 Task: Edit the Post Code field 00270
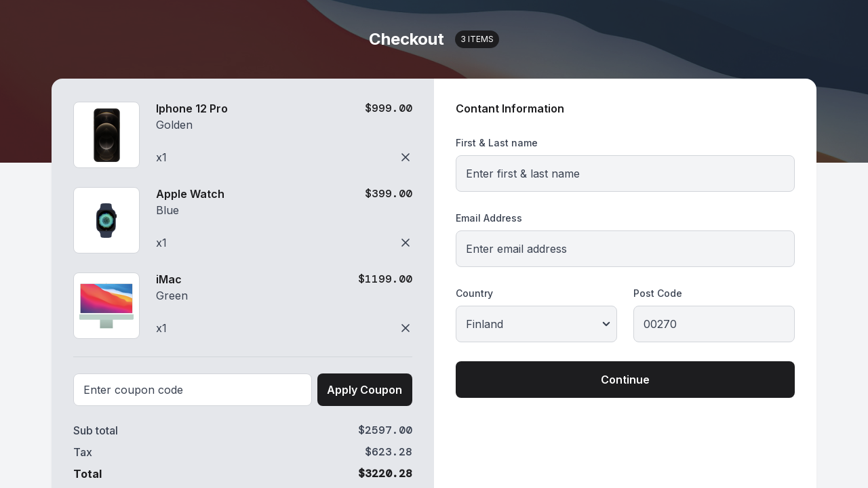coord(714,324)
